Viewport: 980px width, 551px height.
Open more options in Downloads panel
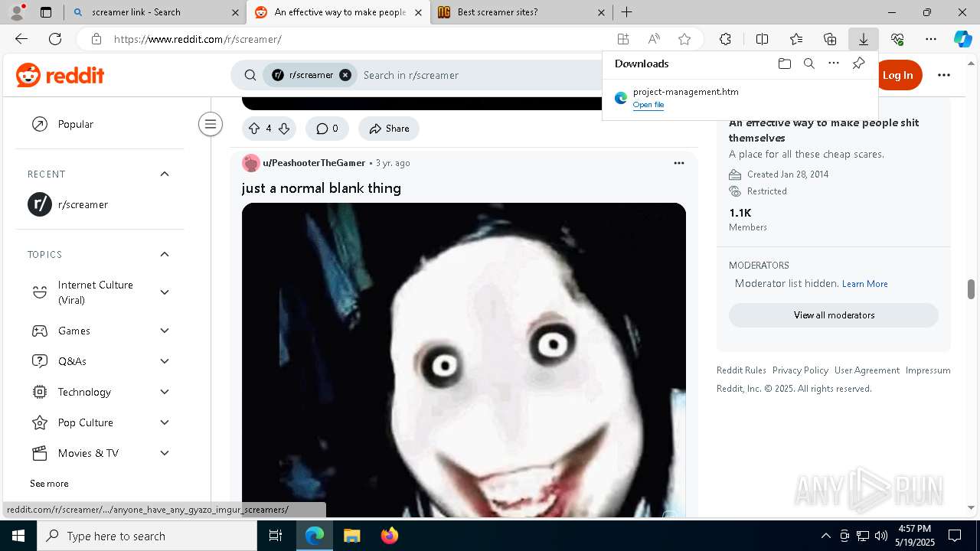(834, 64)
